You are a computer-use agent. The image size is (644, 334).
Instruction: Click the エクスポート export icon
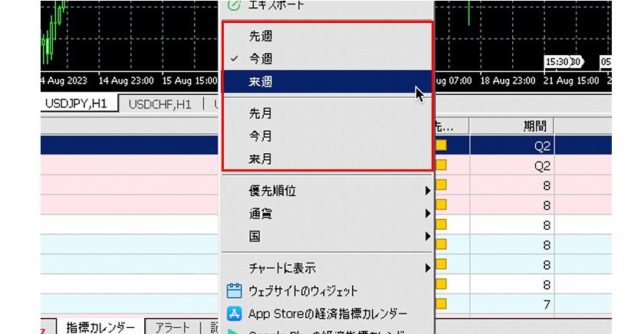coord(234,5)
